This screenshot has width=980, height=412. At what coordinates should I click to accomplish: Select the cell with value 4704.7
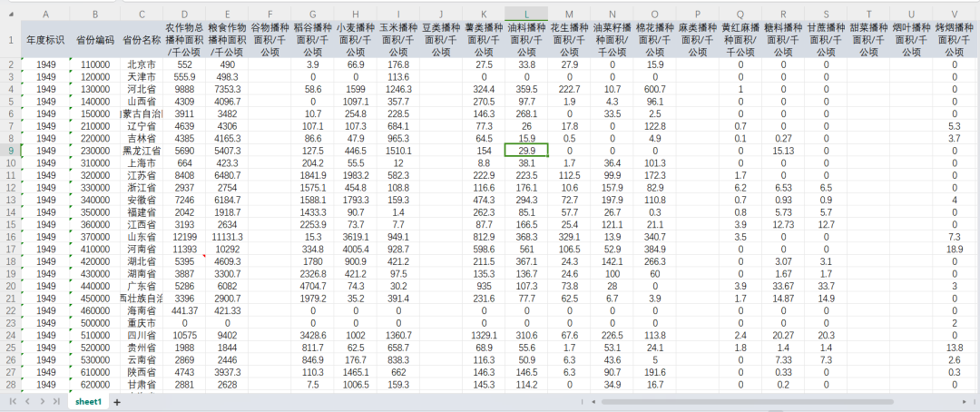(x=312, y=286)
